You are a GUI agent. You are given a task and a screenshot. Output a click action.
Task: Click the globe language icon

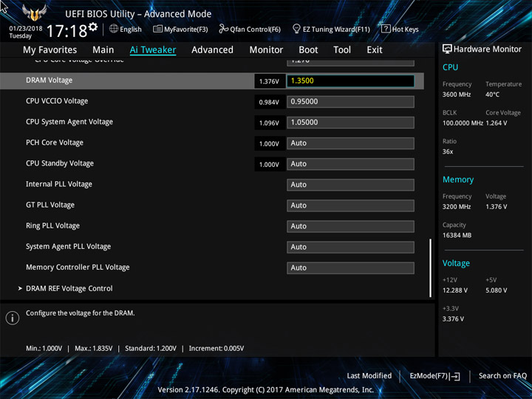[x=114, y=29]
